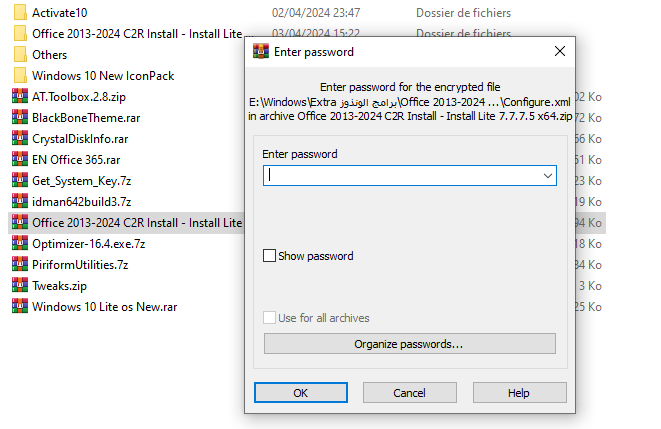Select the AT.Toolbox.2.8.zip archive icon
Viewport: 661px width, 429px height.
pyautogui.click(x=20, y=97)
